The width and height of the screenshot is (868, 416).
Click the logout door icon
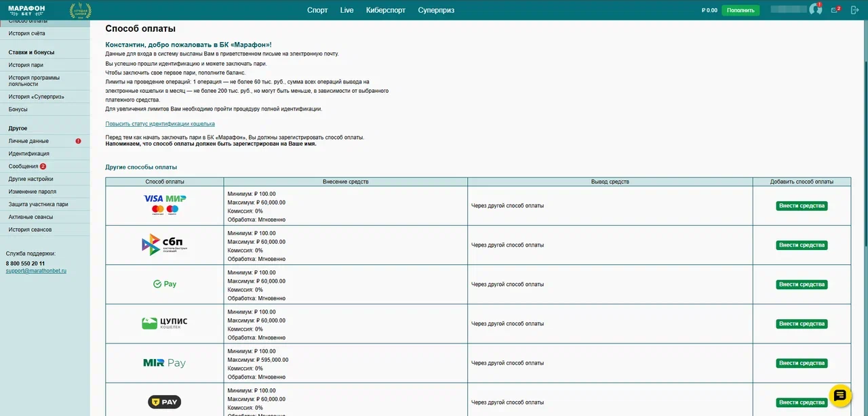point(854,10)
